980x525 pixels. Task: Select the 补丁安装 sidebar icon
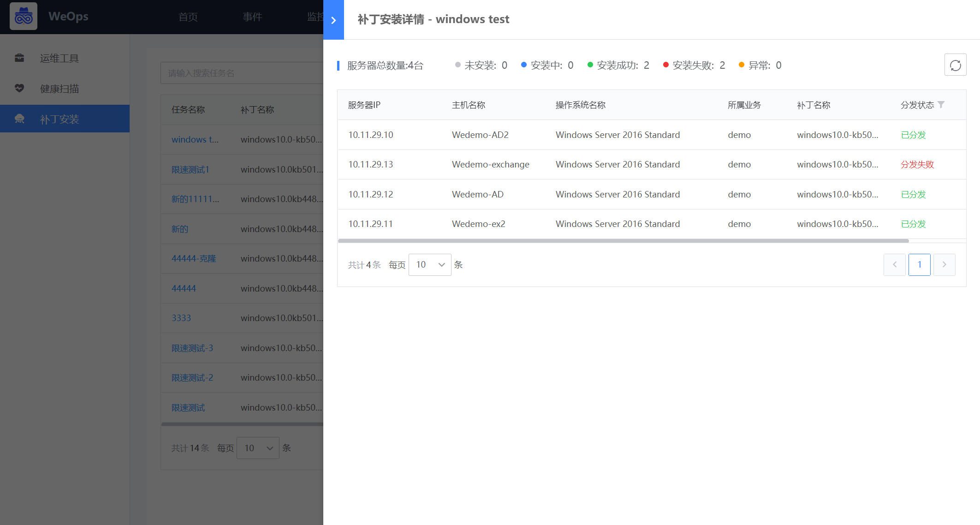point(19,119)
